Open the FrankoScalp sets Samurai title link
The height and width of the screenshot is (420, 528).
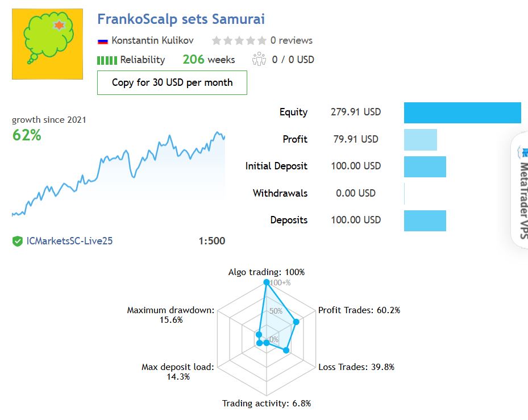(181, 19)
